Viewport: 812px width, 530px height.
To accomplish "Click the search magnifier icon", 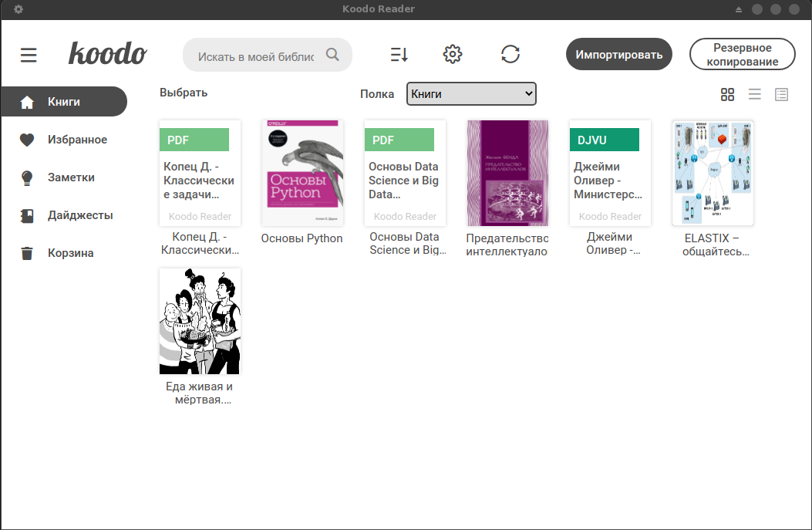I will click(x=332, y=55).
